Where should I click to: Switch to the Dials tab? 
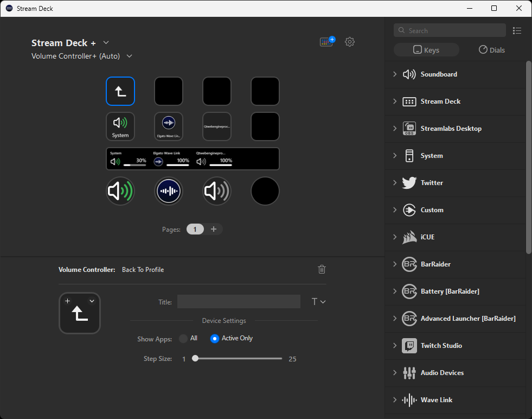point(491,50)
